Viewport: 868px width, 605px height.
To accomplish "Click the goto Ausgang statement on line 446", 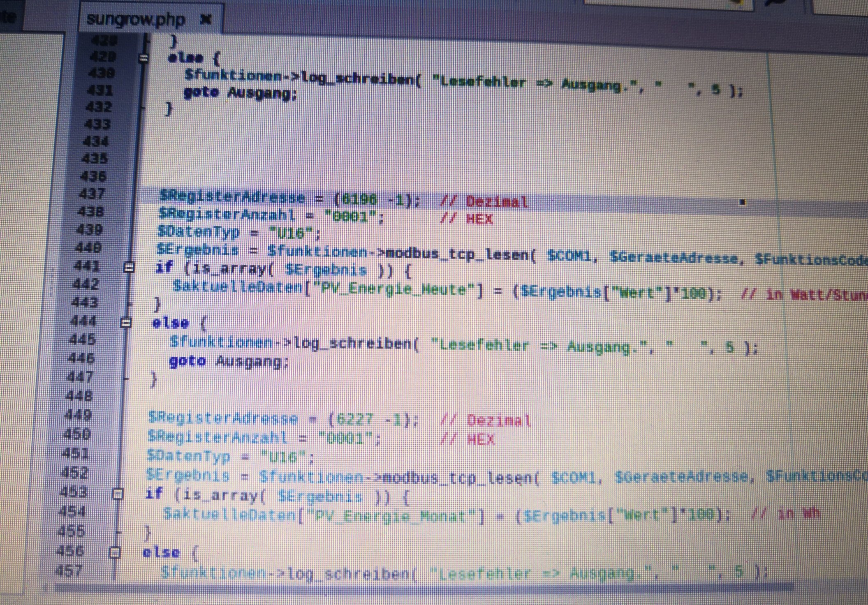I will point(229,361).
